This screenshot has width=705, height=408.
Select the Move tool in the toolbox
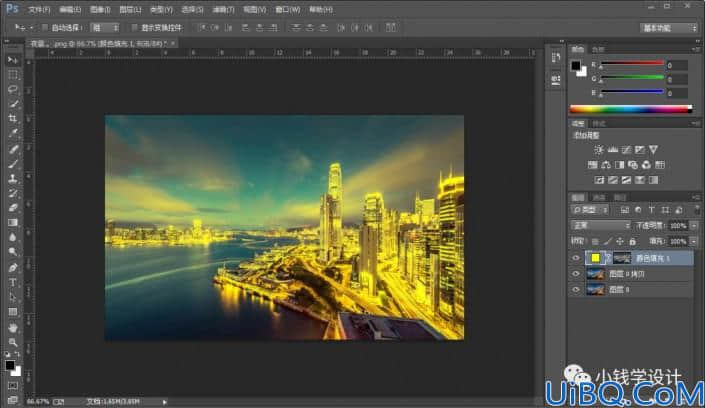coord(13,60)
